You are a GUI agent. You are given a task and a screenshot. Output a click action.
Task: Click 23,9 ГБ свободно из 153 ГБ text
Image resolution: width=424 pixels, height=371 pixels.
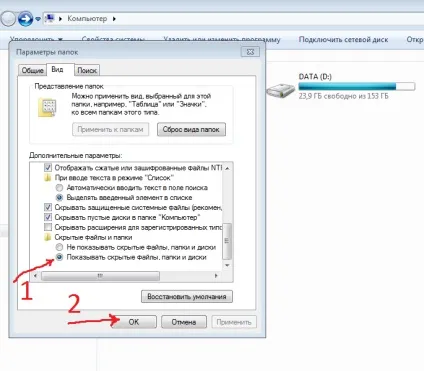coord(344,96)
